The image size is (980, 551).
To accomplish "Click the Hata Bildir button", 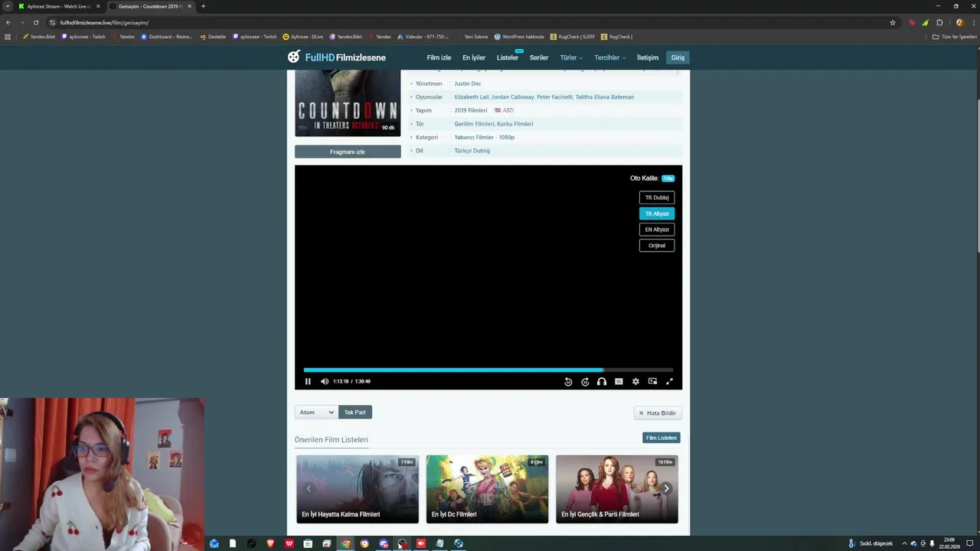I will pos(658,413).
